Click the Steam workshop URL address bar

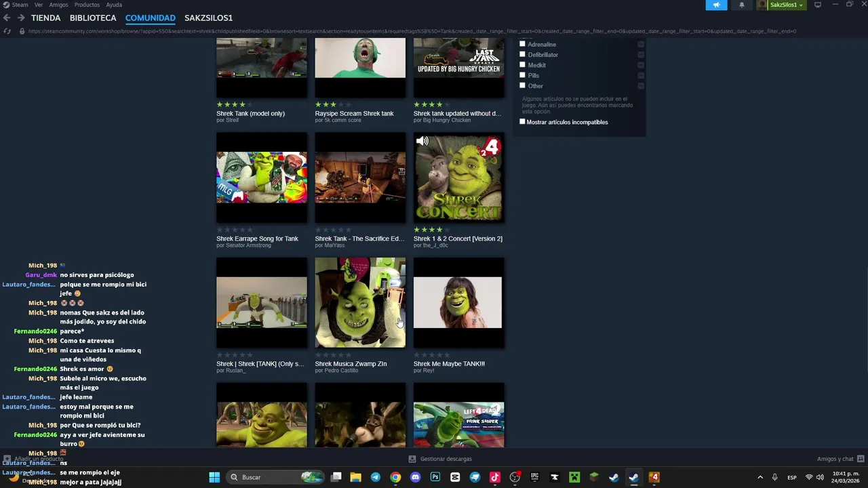(x=412, y=30)
